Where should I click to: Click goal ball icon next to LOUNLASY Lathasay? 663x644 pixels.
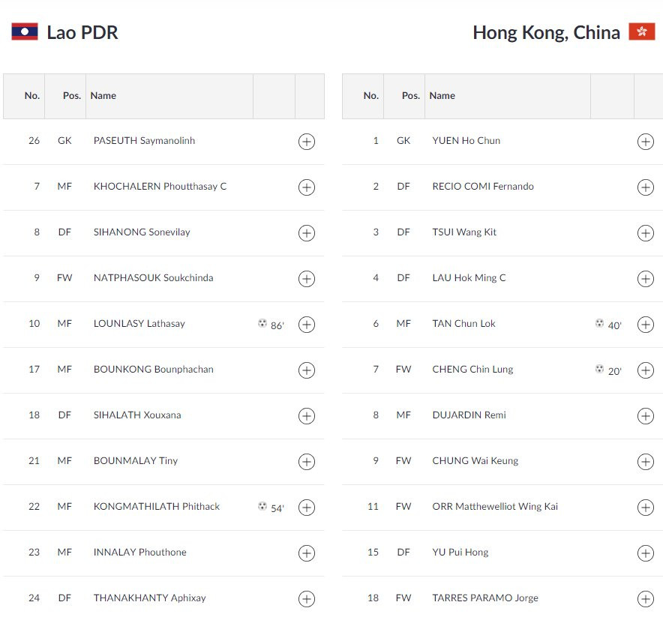[262, 324]
